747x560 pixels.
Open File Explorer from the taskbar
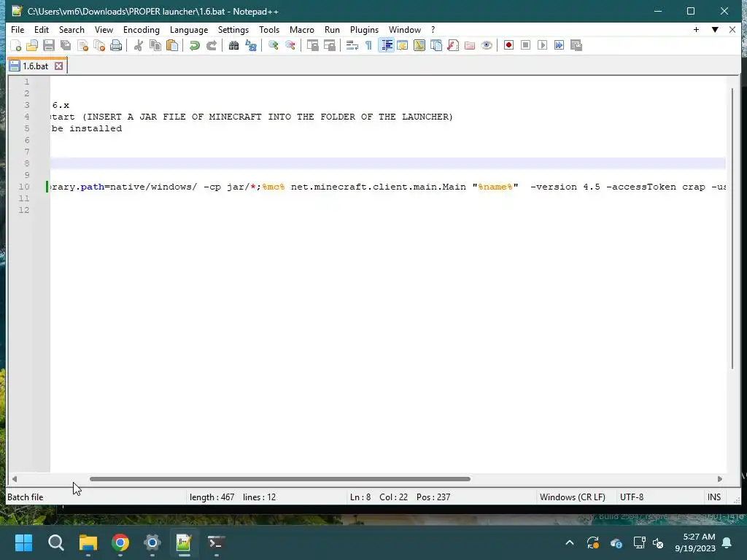88,542
